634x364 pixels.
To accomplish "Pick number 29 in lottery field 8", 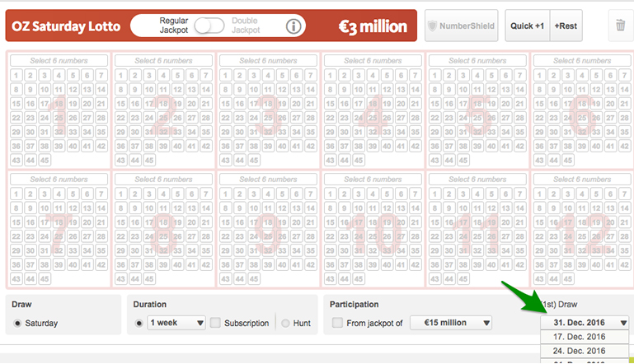I will coord(121,250).
